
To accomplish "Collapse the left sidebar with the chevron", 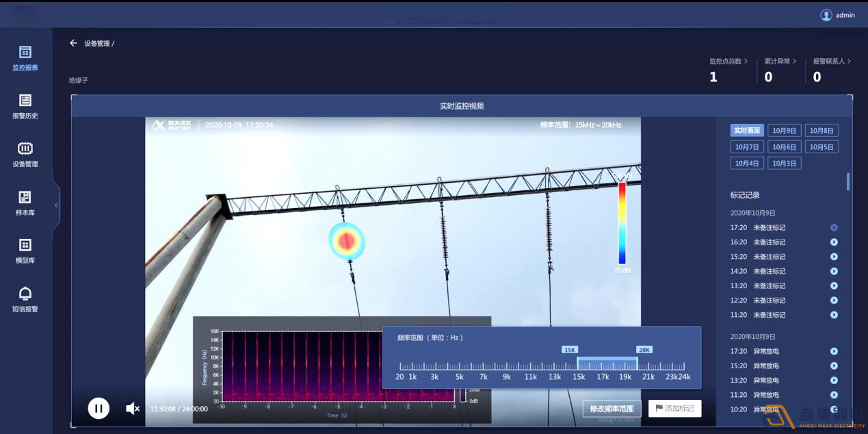I will pos(56,205).
